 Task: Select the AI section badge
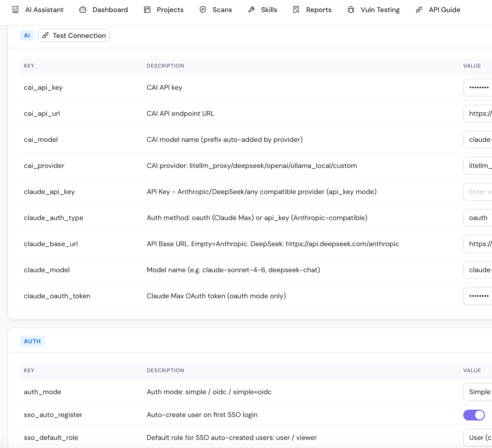[x=27, y=35]
